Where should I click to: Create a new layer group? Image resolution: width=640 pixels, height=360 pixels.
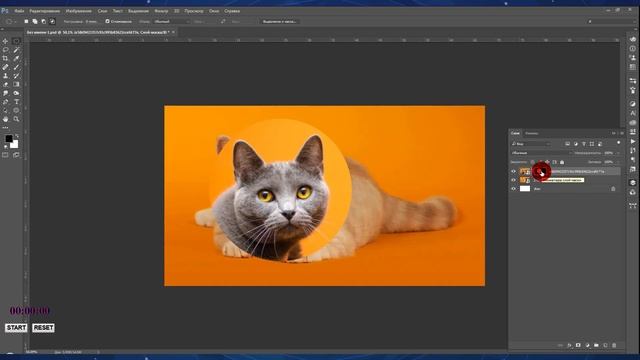point(596,345)
